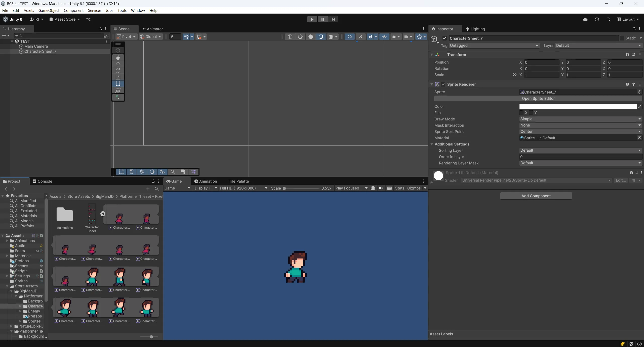Click the Gizmos button in Game view
The width and height of the screenshot is (644, 347).
(414, 188)
